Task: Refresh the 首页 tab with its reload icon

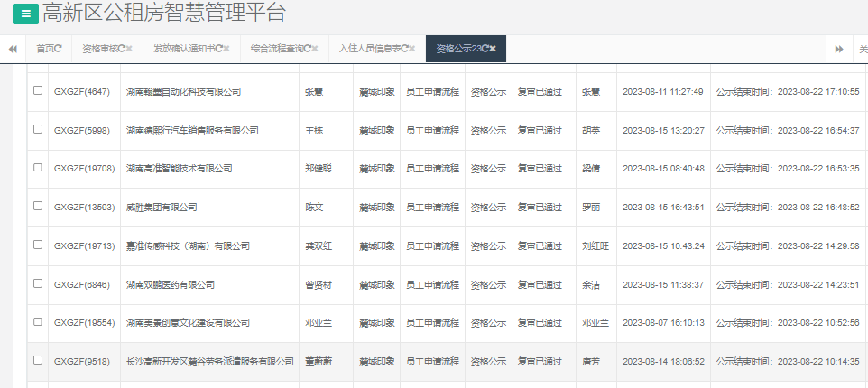Action: [x=58, y=49]
